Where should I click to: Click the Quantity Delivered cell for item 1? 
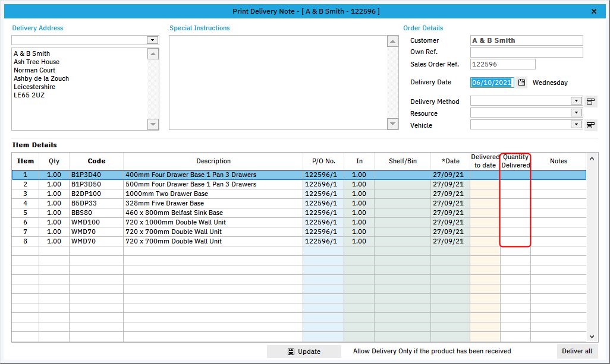[515, 175]
